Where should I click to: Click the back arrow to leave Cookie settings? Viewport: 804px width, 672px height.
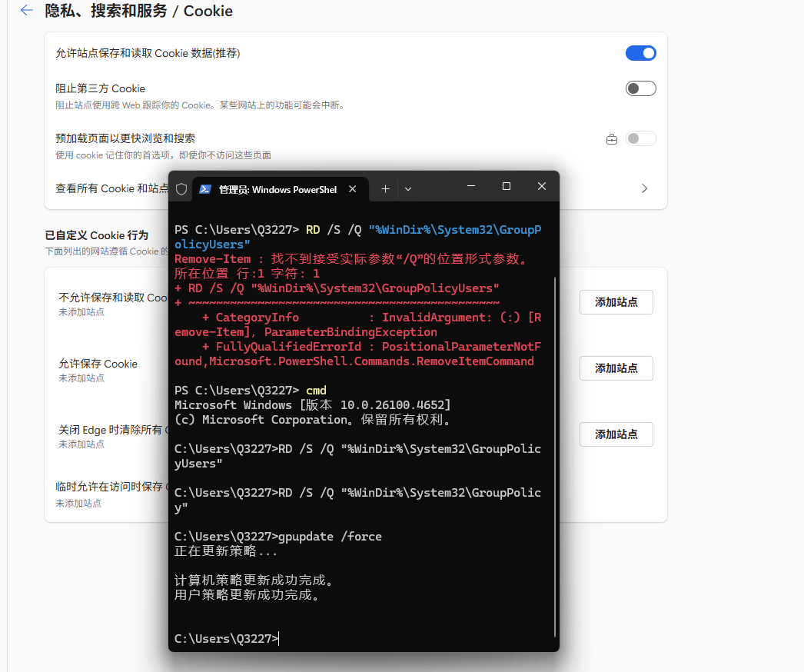[x=26, y=12]
